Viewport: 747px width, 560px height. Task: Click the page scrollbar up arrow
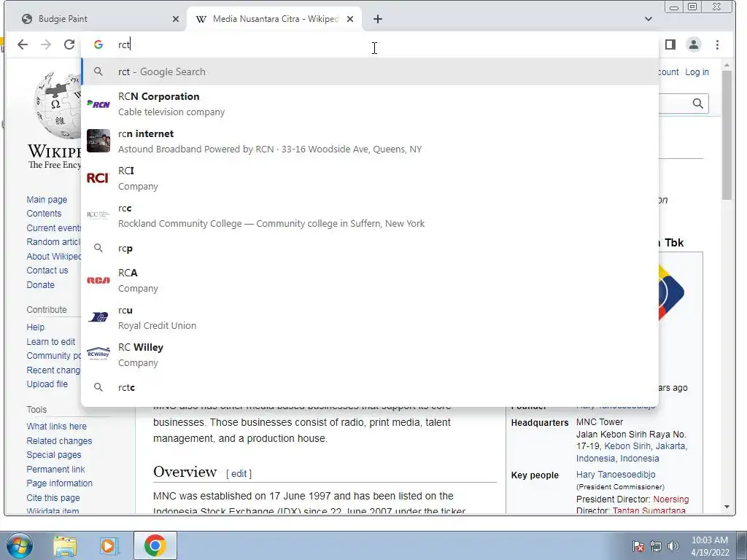click(x=727, y=65)
